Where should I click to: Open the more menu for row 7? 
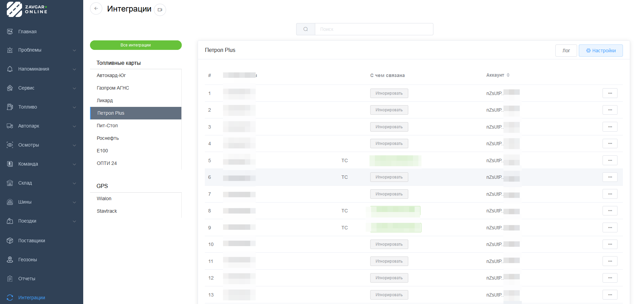[x=610, y=194]
